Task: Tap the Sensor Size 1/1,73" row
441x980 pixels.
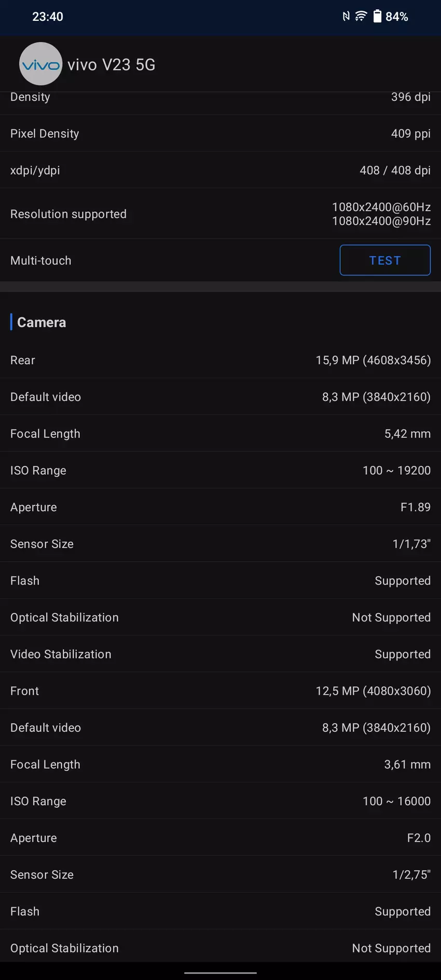Action: (220, 544)
